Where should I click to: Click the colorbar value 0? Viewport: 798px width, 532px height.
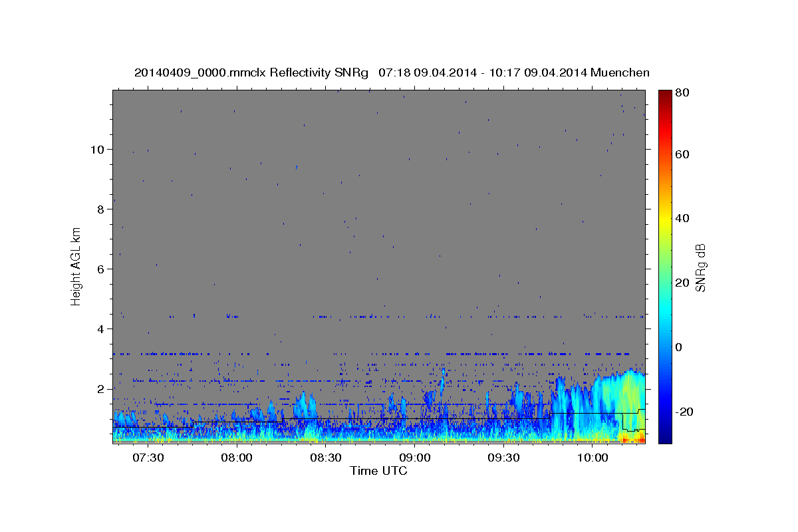point(679,347)
